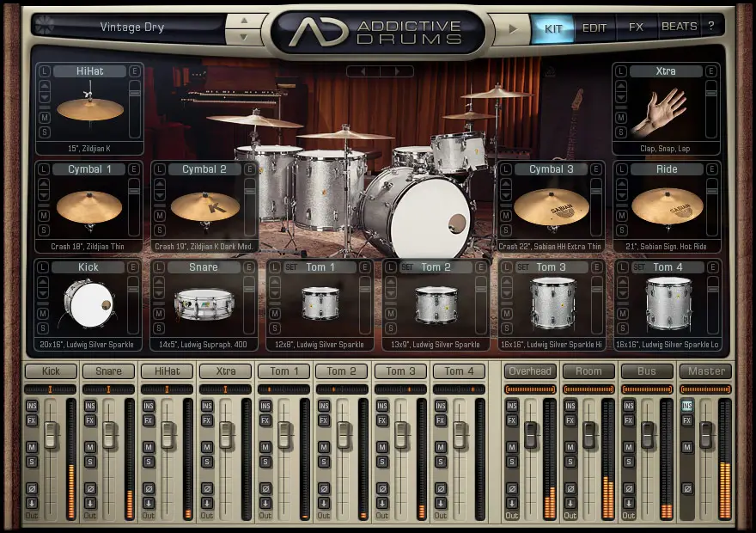Click FX on Room mixer channel

click(570, 420)
